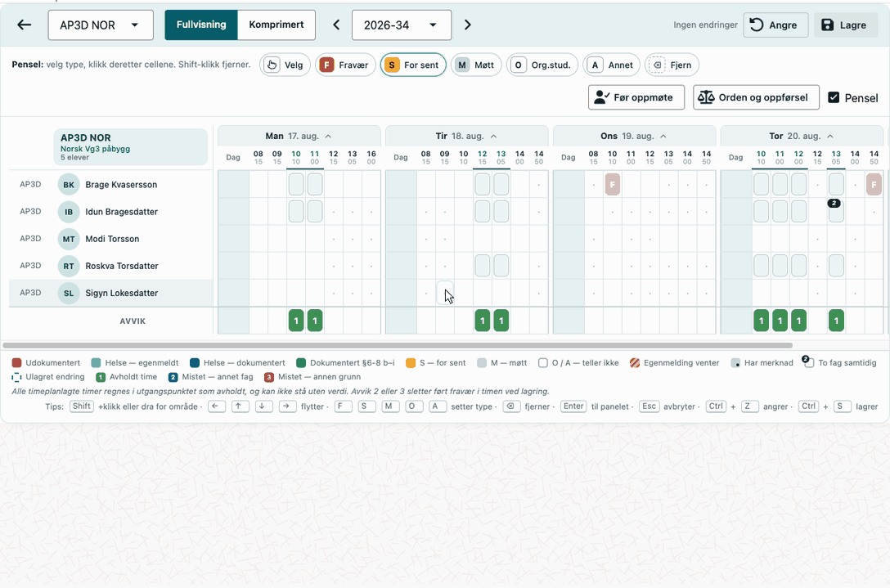Select the Fravær brush type

pos(345,65)
